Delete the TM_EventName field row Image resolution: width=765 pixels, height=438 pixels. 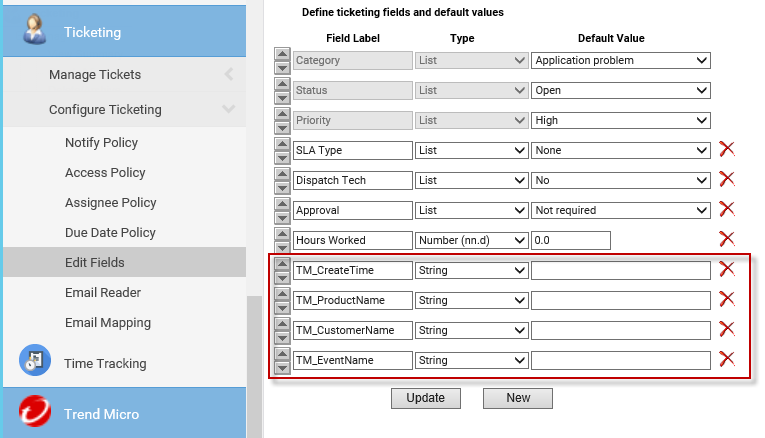click(x=727, y=359)
